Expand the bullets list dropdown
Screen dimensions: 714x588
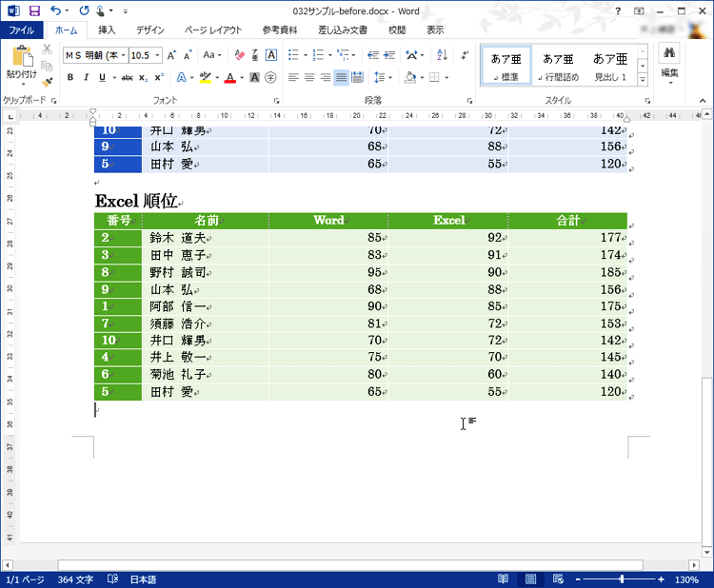(306, 55)
